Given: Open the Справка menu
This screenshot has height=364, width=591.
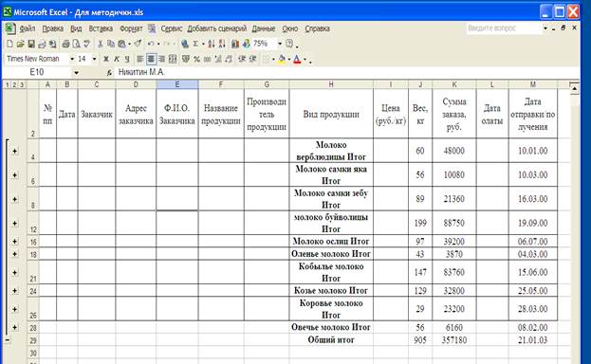Looking at the screenshot, I should (x=318, y=28).
